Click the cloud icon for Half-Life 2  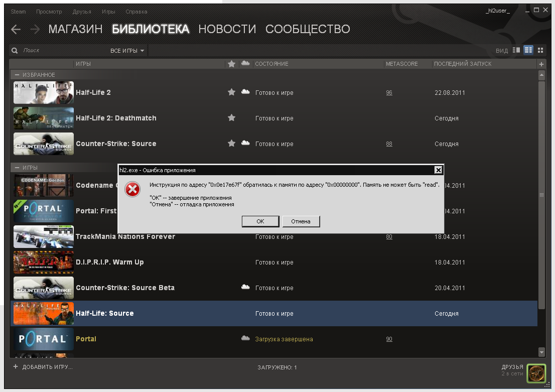pyautogui.click(x=245, y=92)
